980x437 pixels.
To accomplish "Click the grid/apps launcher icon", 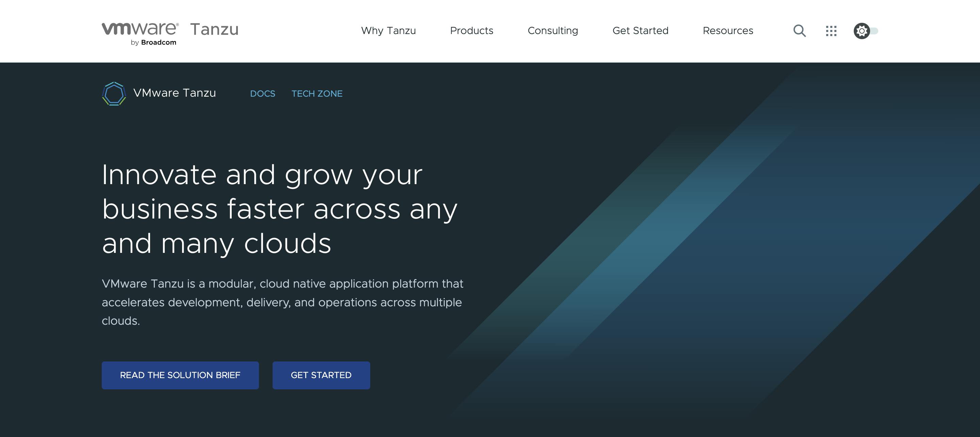I will [831, 30].
